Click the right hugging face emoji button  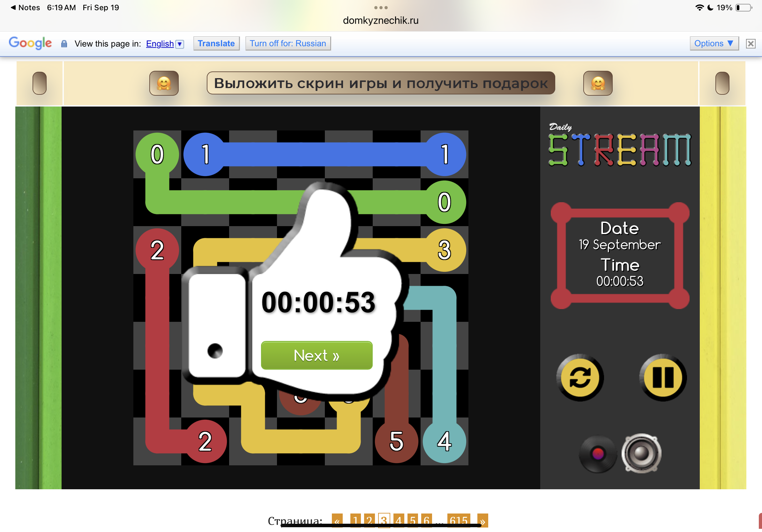pyautogui.click(x=598, y=83)
